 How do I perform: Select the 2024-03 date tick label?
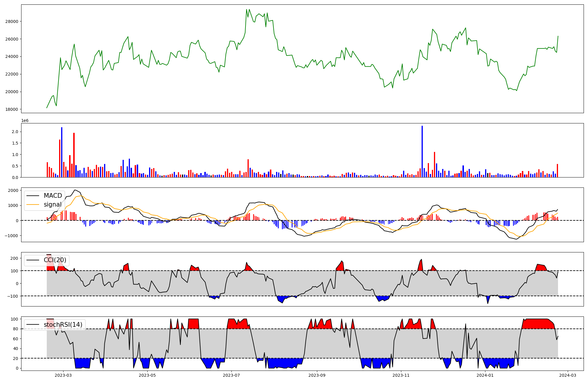pos(567,375)
